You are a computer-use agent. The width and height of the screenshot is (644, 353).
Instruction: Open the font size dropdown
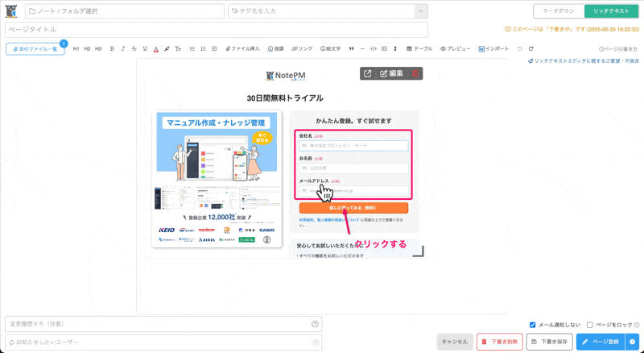[x=178, y=49]
